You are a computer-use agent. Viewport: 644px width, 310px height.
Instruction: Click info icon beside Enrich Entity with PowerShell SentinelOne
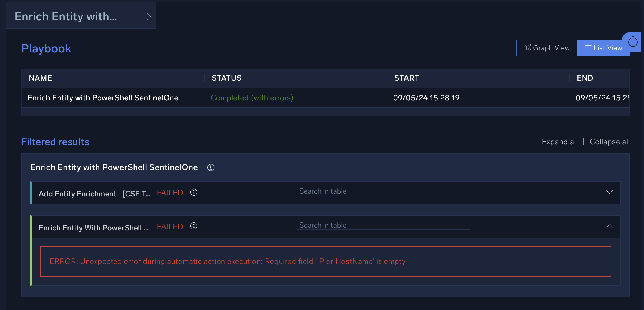point(210,168)
